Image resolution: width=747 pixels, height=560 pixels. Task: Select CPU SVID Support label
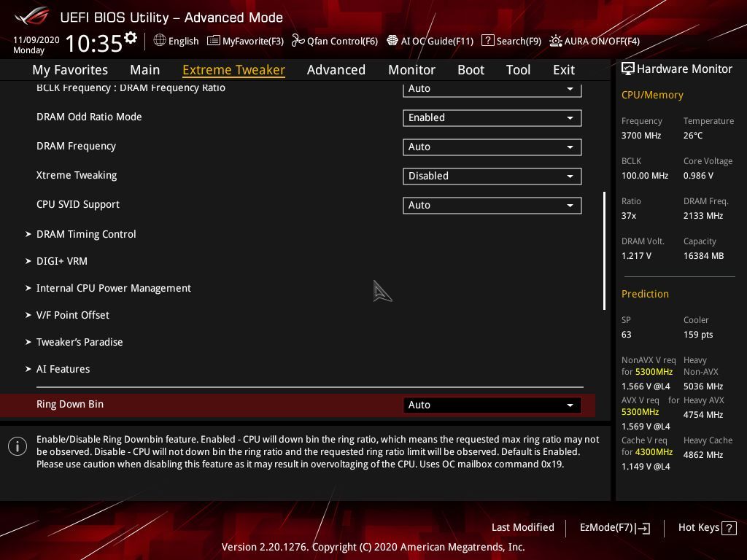pos(78,205)
